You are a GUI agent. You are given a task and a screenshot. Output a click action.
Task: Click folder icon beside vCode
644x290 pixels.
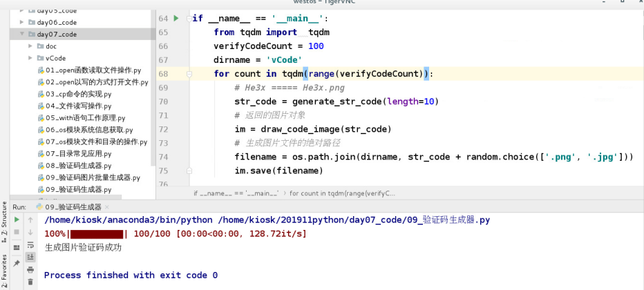coord(40,58)
